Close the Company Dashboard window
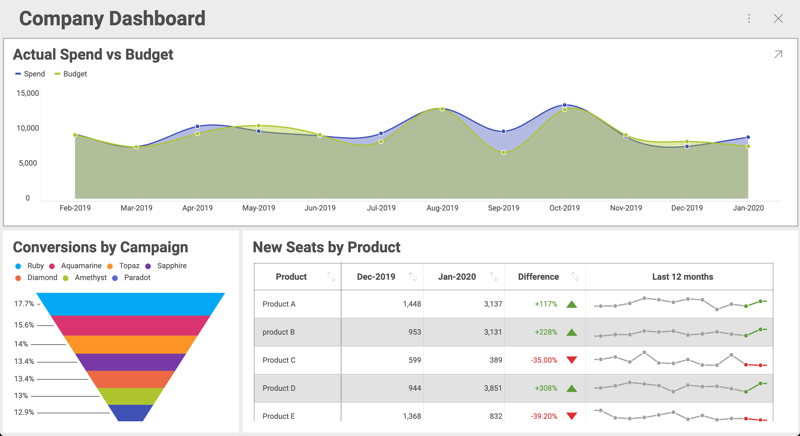 778,18
